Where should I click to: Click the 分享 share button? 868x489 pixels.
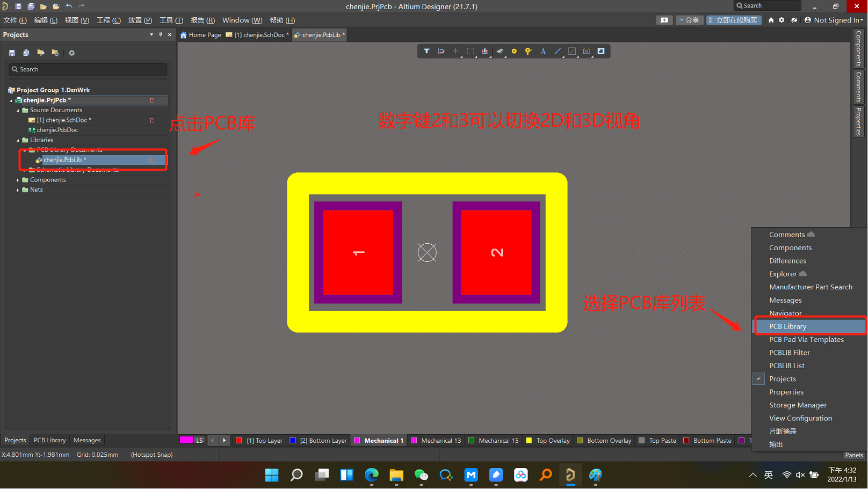coord(689,20)
